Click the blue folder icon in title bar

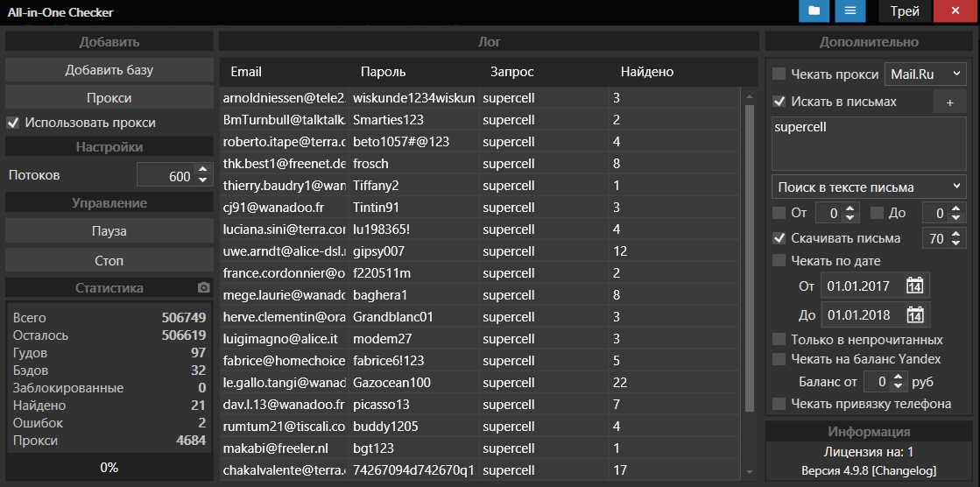[x=814, y=11]
